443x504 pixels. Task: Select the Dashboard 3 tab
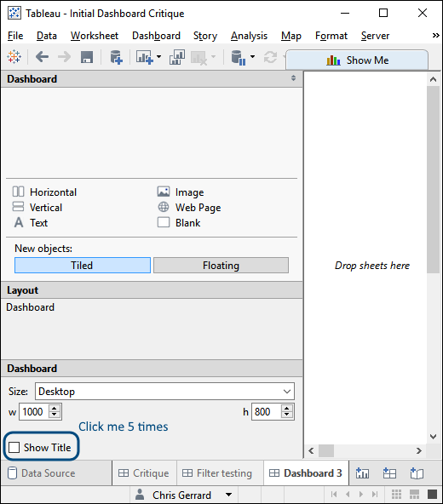tap(306, 473)
